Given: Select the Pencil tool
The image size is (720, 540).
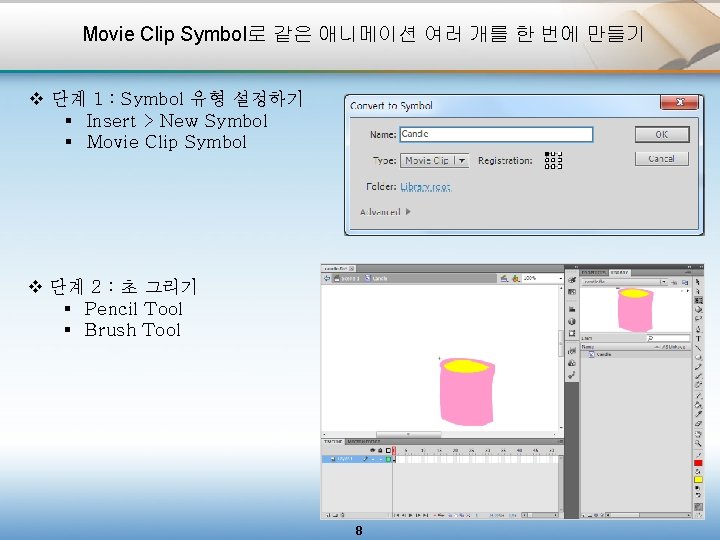Looking at the screenshot, I should coord(698,367).
